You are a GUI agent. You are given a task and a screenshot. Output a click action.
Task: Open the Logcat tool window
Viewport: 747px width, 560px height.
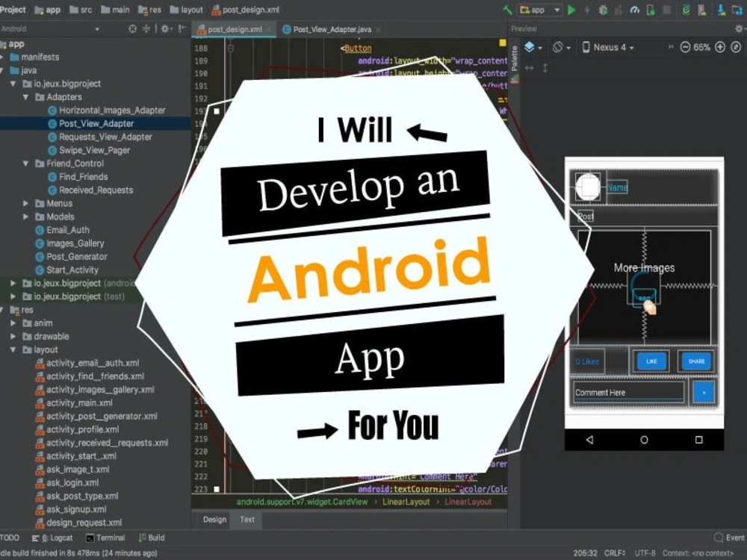[52, 538]
